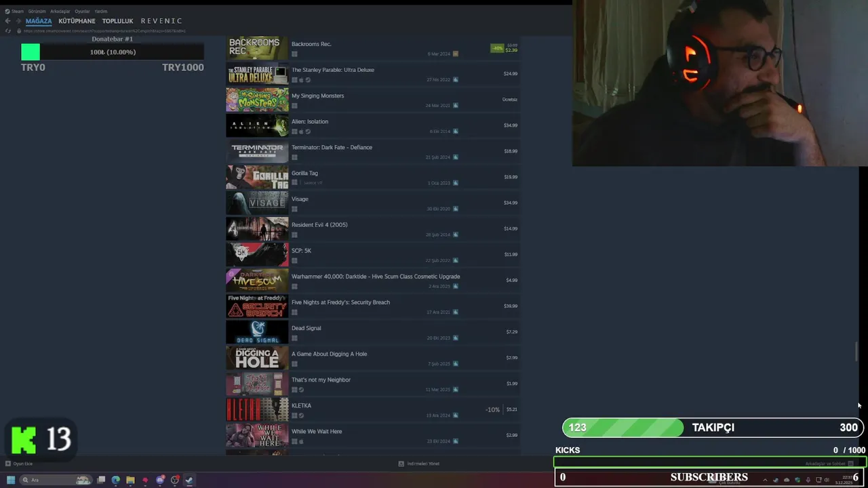Click the Oyun Ekle add game button
Screen dimensions: 868x488
(19, 464)
